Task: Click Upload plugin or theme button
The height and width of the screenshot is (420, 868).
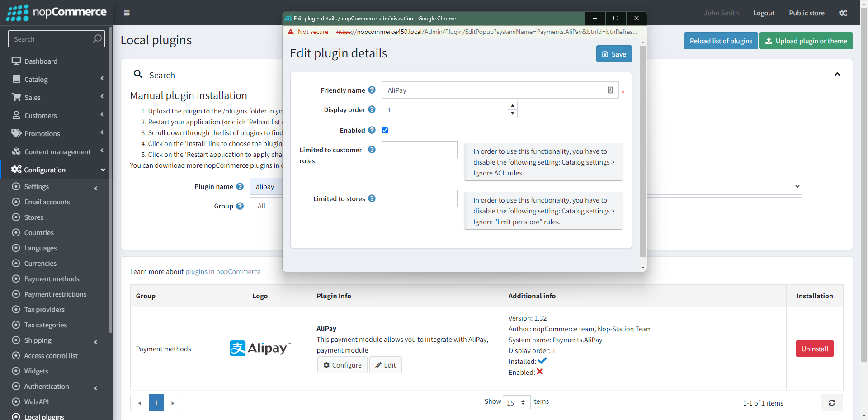Action: tap(806, 41)
